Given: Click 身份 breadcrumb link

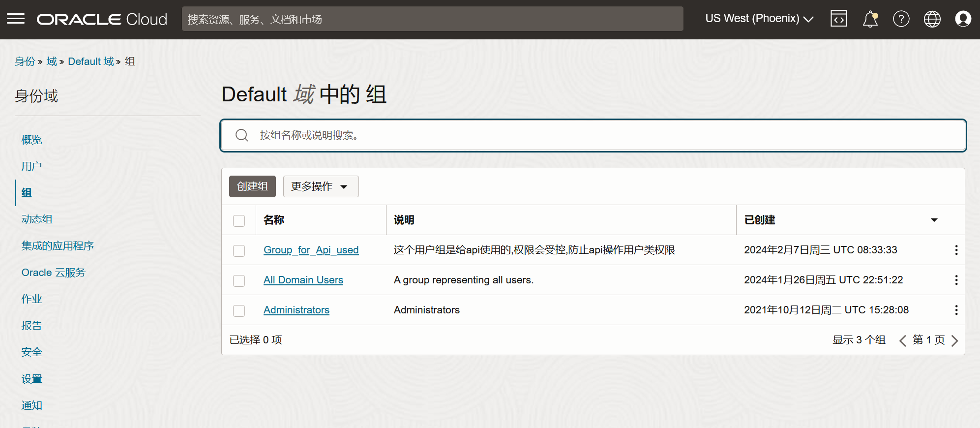Looking at the screenshot, I should coord(25,61).
